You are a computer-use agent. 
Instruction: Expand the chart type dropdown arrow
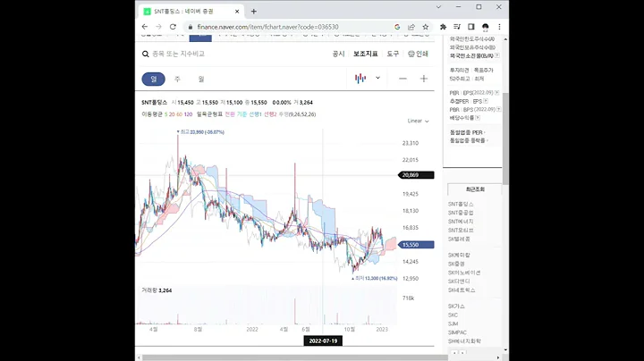tap(377, 78)
